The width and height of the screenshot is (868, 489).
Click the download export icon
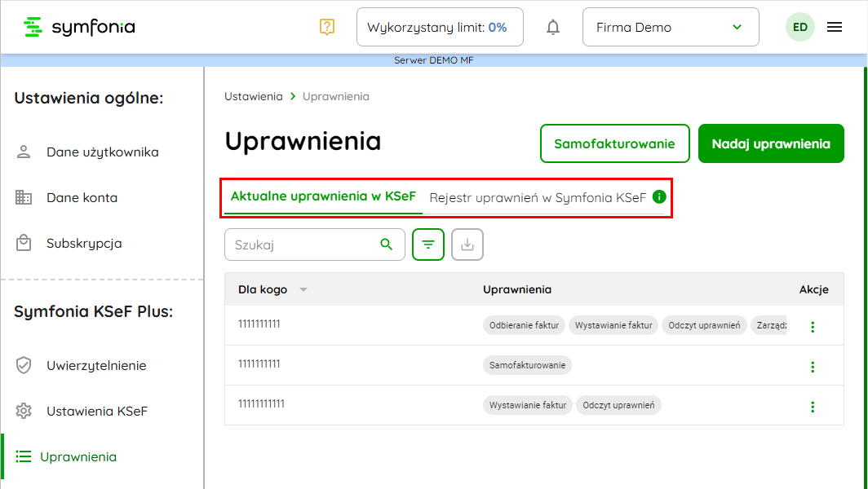(467, 244)
